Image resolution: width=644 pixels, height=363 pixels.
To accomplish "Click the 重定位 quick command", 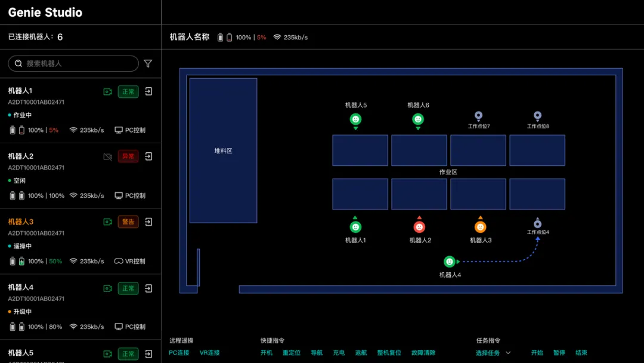I will 292,353.
